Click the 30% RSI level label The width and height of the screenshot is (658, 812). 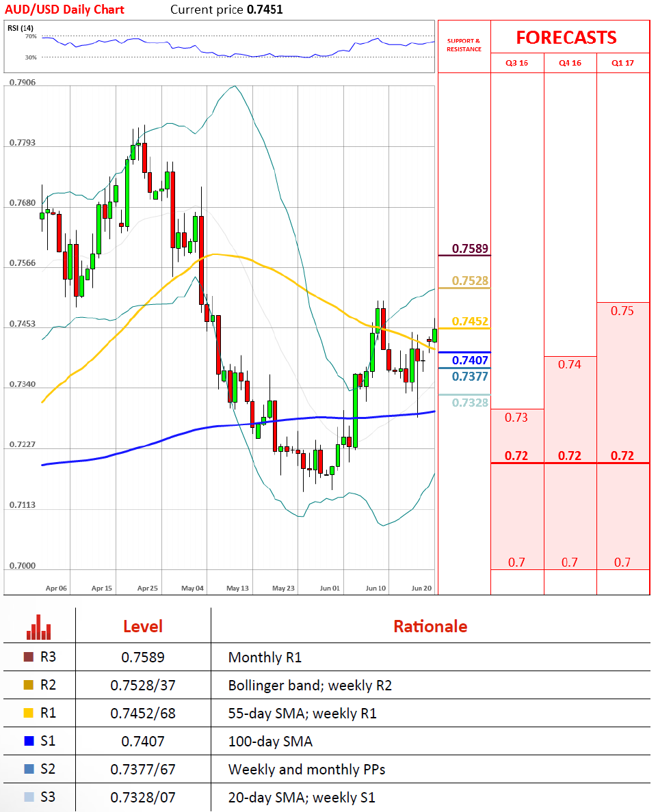click(x=31, y=57)
